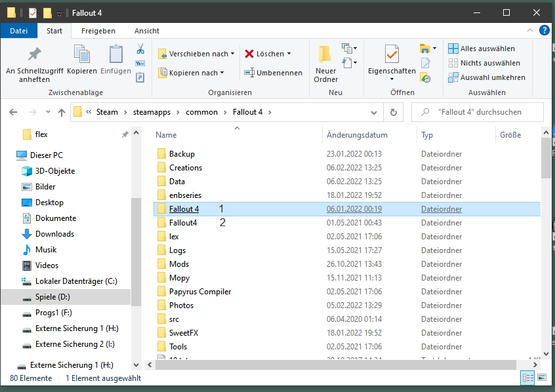Go up one folder with up arrow
Image resolution: width=555 pixels, height=392 pixels.
[x=62, y=112]
